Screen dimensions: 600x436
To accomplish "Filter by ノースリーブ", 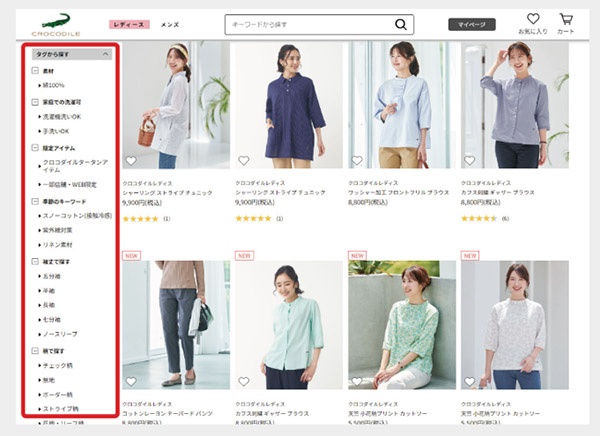I will 60,334.
